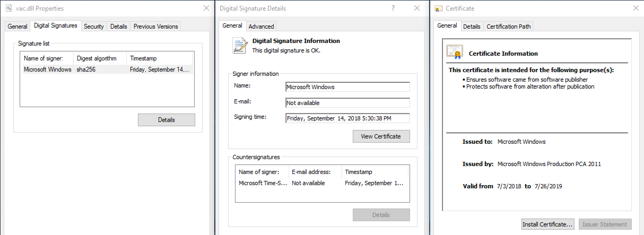This screenshot has height=235, width=644.
Task: Switch to the Security tab
Action: [x=94, y=27]
